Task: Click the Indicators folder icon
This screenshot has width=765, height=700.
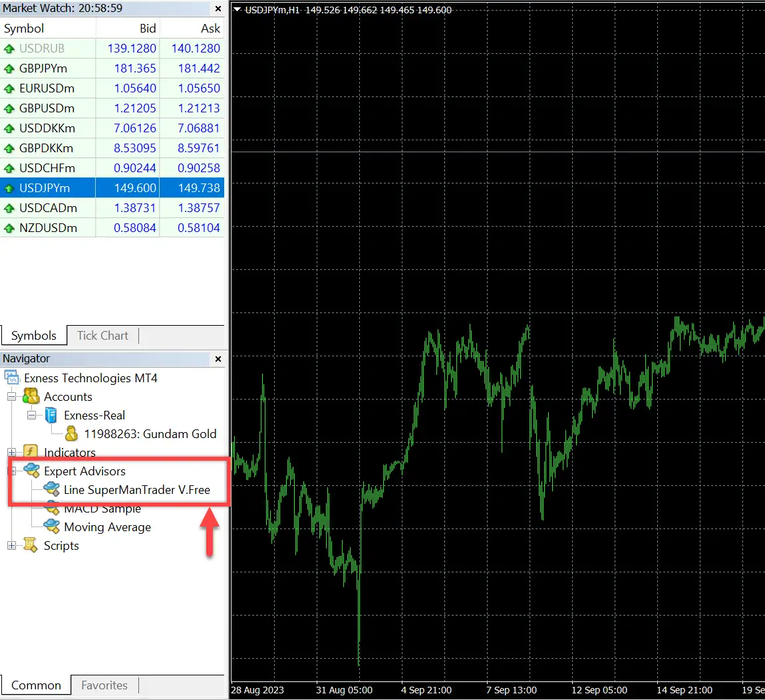Action: (x=31, y=453)
